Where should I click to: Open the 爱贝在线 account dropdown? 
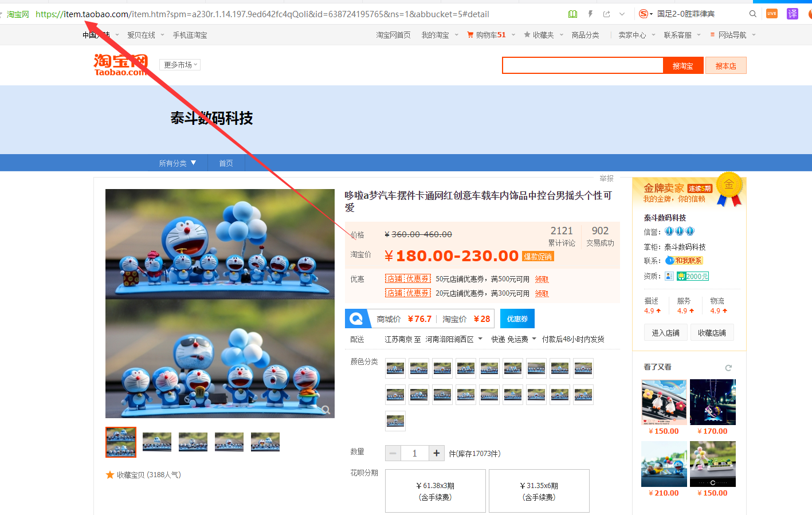(146, 35)
